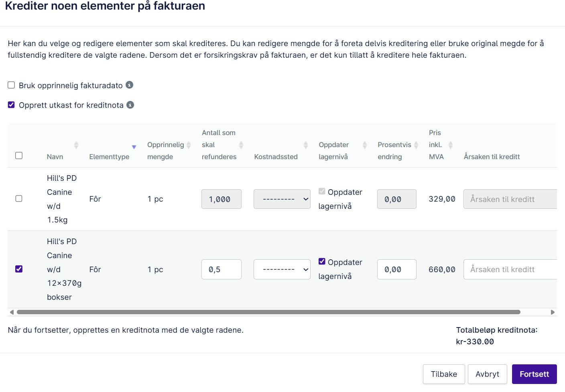Click Avbryt button

(488, 374)
